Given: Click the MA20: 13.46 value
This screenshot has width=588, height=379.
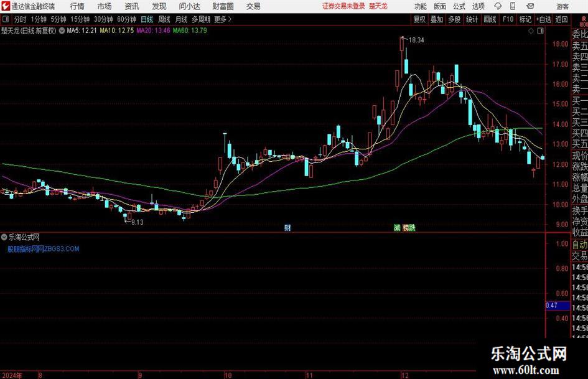Looking at the screenshot, I should point(153,30).
